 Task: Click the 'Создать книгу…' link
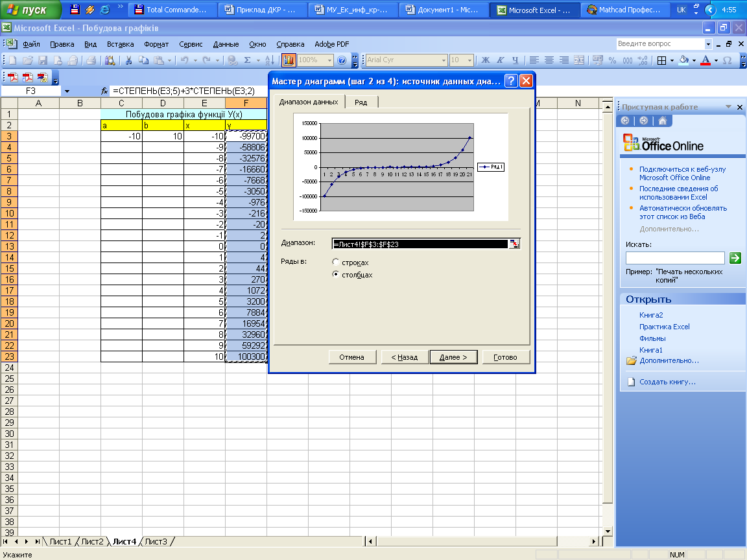[667, 382]
